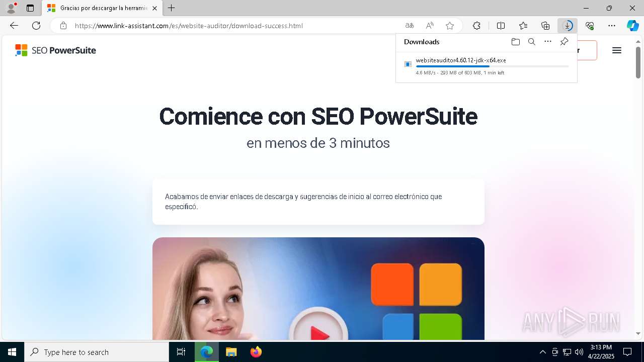644x362 pixels.
Task: Search downloads with magnifier icon
Action: pyautogui.click(x=532, y=42)
